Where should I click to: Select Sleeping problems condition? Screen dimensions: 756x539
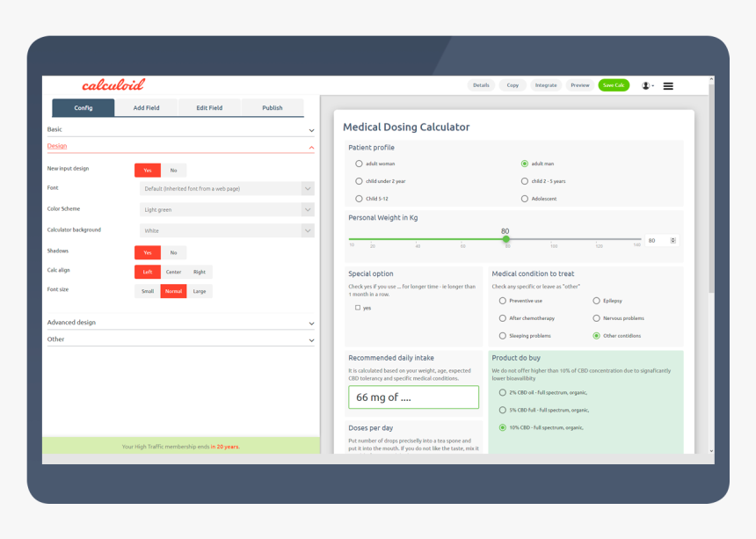point(503,336)
